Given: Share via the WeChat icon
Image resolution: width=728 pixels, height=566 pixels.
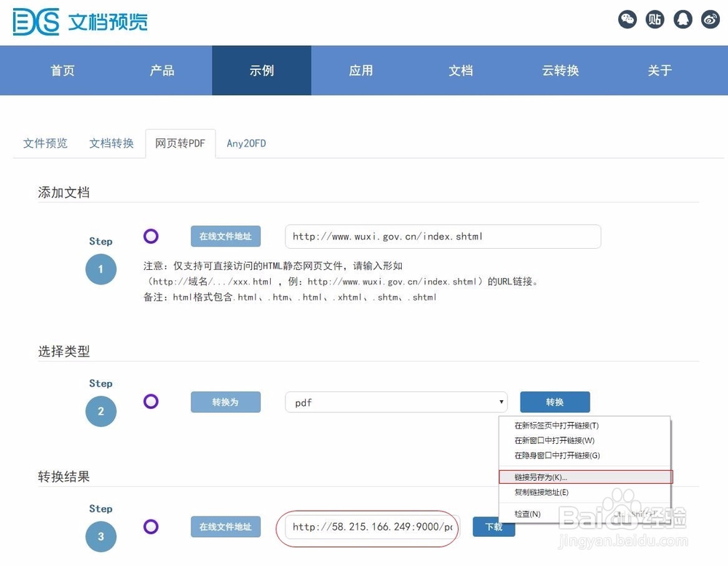Looking at the screenshot, I should [x=627, y=20].
